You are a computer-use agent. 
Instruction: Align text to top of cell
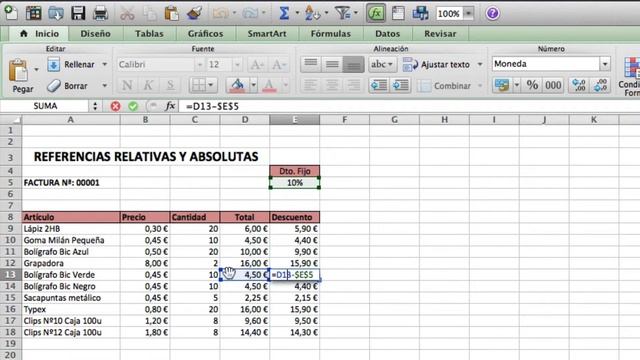click(x=311, y=64)
